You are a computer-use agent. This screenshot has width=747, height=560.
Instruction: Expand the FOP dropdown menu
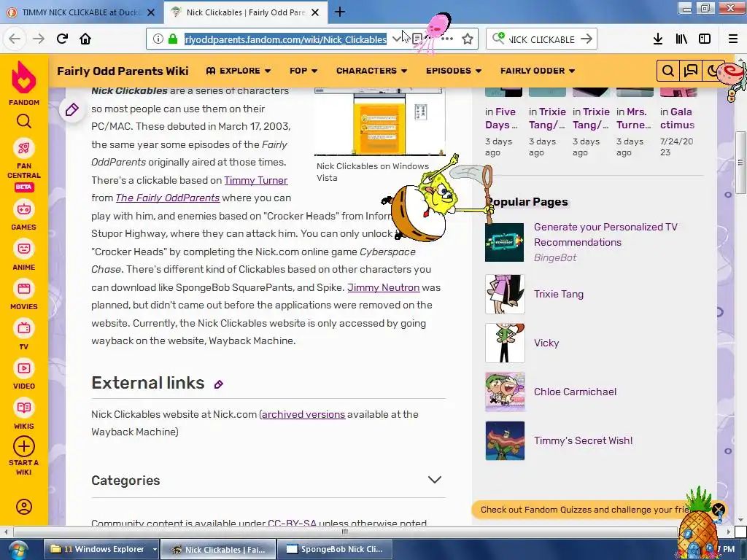click(x=303, y=71)
